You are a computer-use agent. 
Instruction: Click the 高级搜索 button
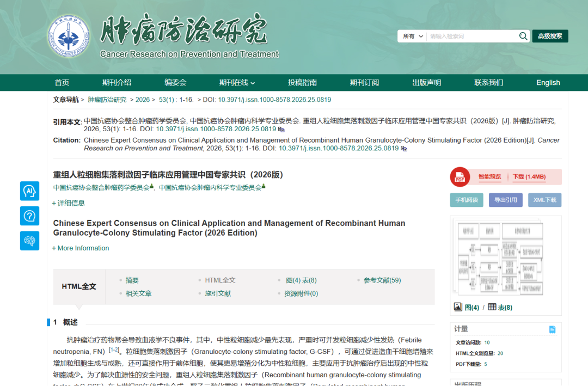(550, 36)
